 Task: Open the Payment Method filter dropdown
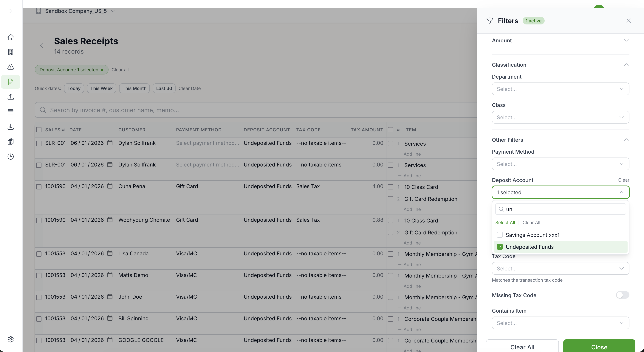pyautogui.click(x=560, y=164)
